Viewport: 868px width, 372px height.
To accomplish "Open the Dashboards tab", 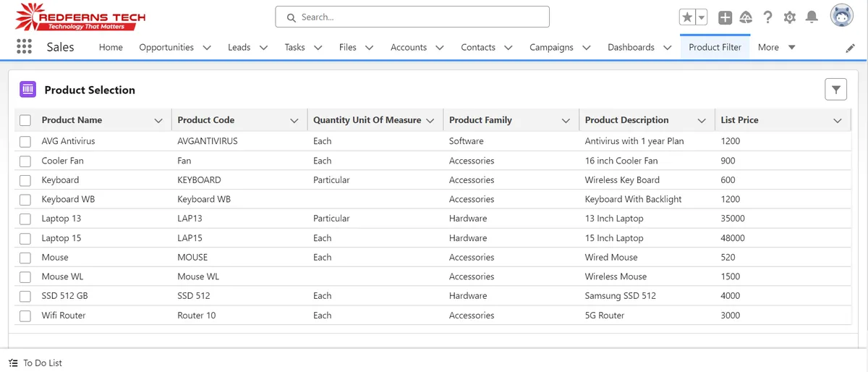I will (x=631, y=47).
